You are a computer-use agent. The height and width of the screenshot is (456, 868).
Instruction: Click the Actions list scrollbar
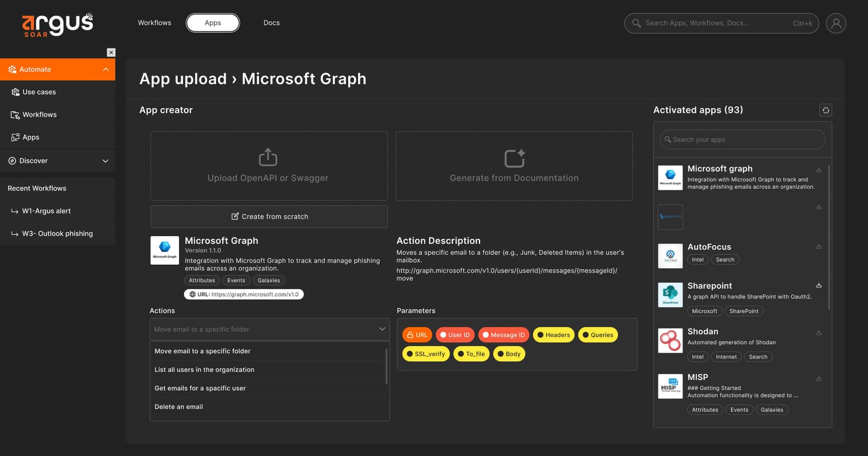[x=387, y=366]
